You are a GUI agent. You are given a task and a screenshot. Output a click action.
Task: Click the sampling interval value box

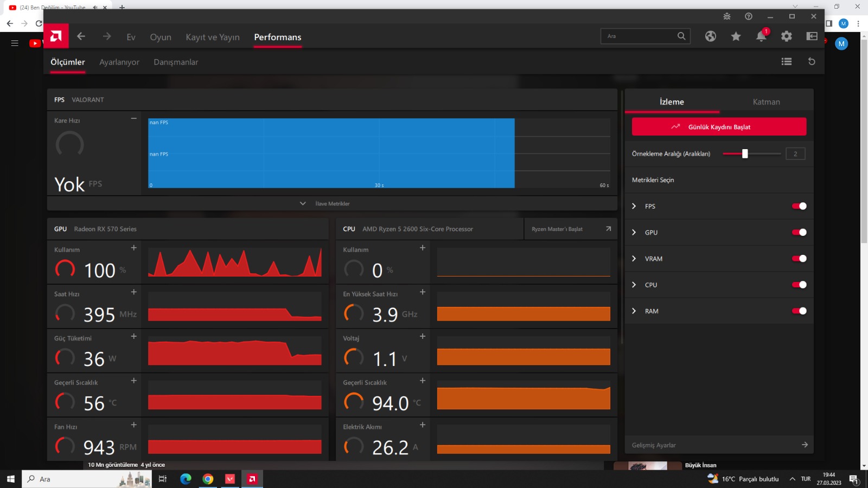tap(795, 154)
